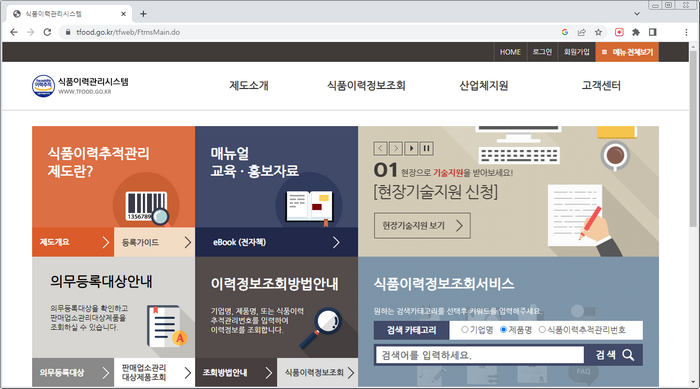
Task: Click the 검색 search button
Action: (614, 355)
